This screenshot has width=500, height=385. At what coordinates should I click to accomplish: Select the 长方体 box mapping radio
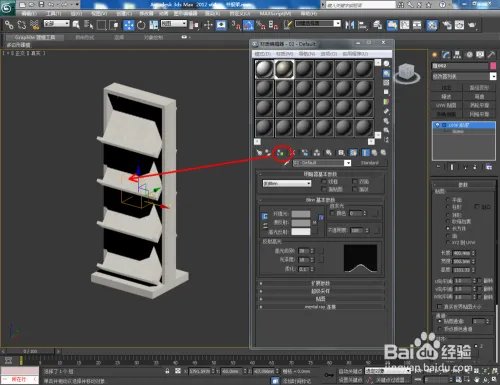[x=448, y=229]
